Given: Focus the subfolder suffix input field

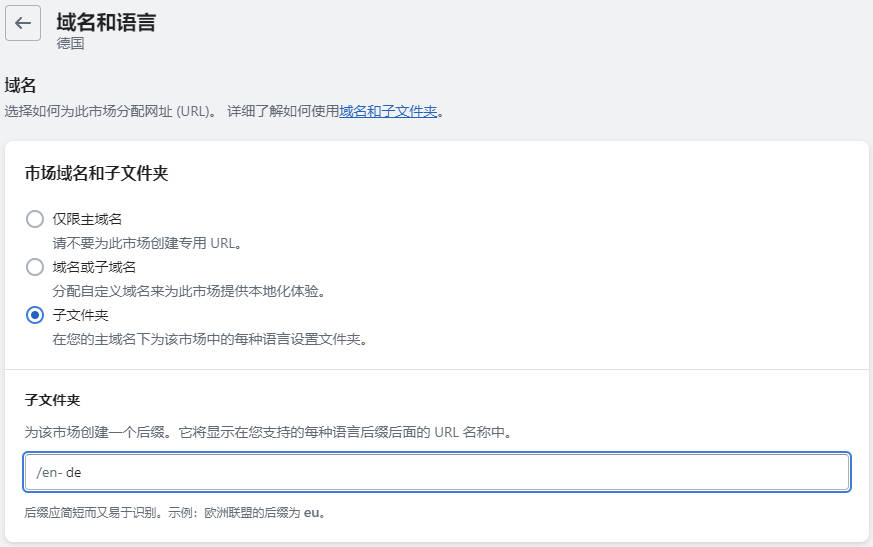Looking at the screenshot, I should click(436, 472).
